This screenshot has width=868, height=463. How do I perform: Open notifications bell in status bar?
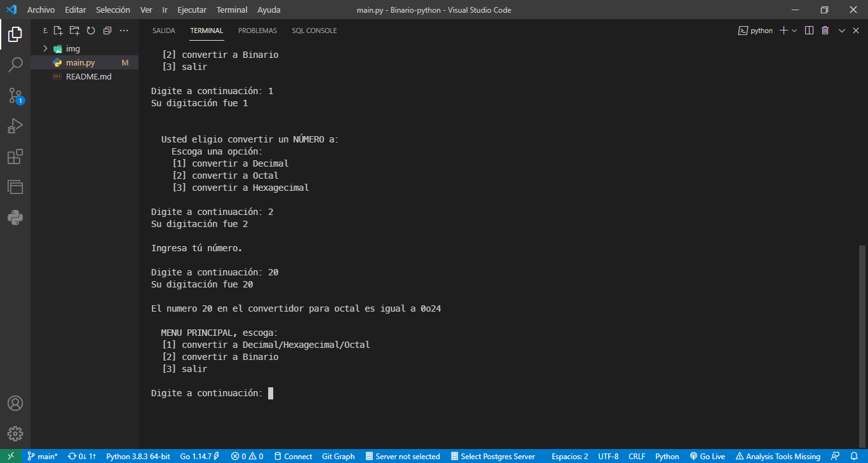coord(854,456)
